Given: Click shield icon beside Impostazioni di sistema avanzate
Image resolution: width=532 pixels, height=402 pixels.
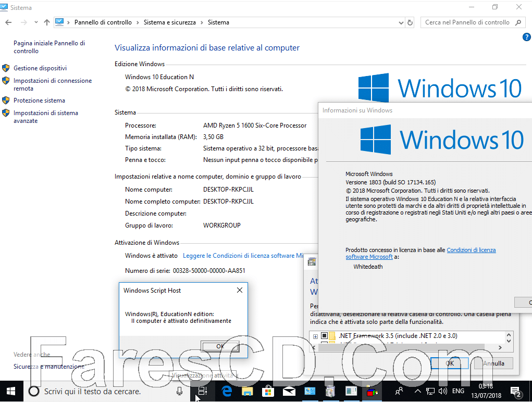Looking at the screenshot, I should [x=6, y=113].
